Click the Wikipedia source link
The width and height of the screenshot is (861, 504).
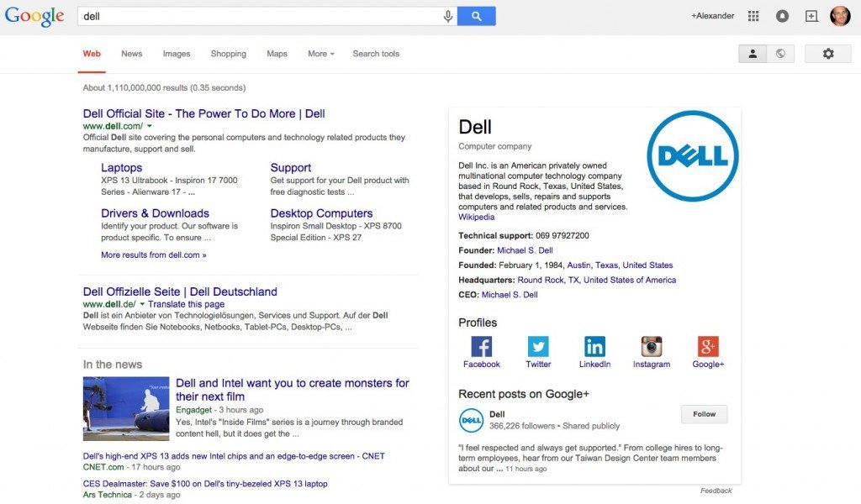click(x=476, y=218)
